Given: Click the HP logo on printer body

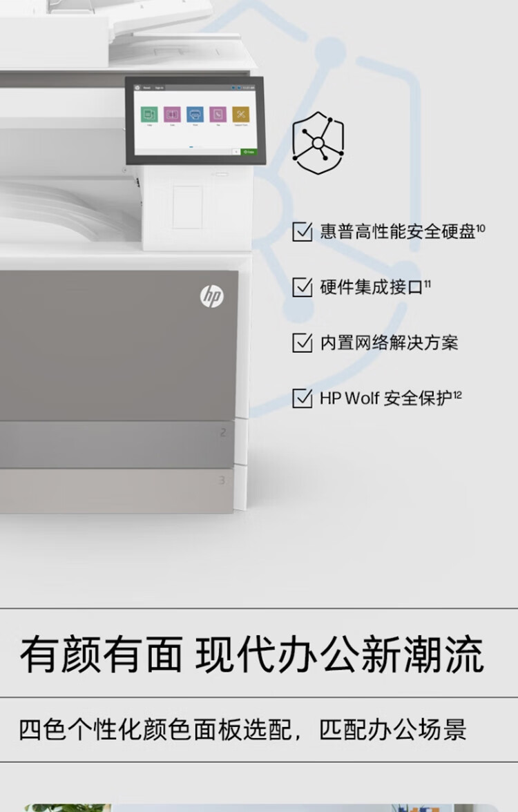Looking at the screenshot, I should click(x=212, y=296).
